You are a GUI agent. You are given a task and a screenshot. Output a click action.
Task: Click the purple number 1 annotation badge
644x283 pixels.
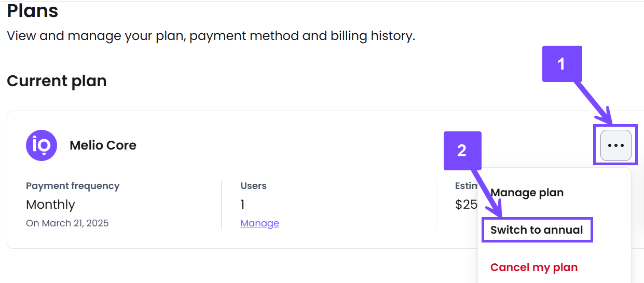point(562,64)
